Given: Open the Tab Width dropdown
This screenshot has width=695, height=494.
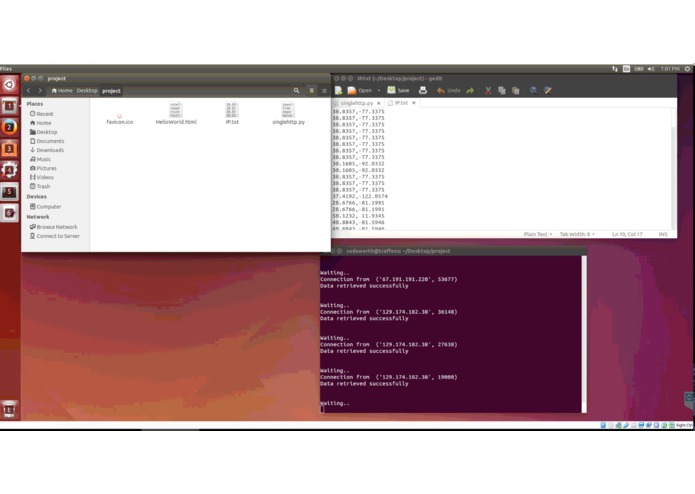Looking at the screenshot, I should [x=577, y=234].
